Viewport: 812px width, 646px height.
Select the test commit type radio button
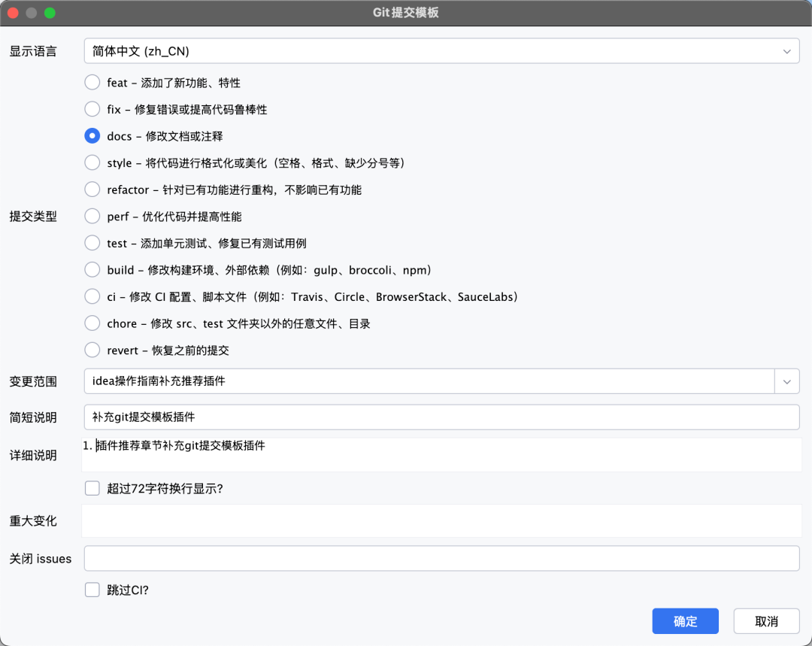click(92, 243)
